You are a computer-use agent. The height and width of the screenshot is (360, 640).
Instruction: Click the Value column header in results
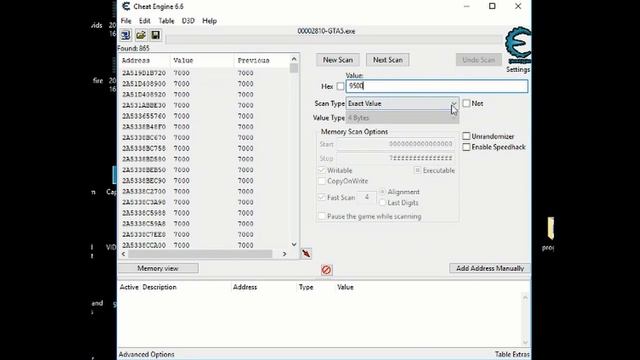(202, 60)
